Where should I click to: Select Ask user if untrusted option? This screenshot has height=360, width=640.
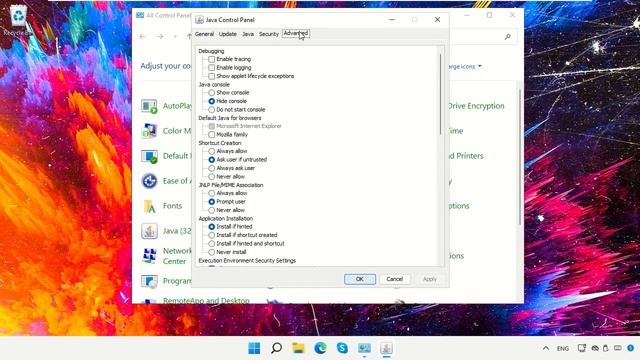211,160
